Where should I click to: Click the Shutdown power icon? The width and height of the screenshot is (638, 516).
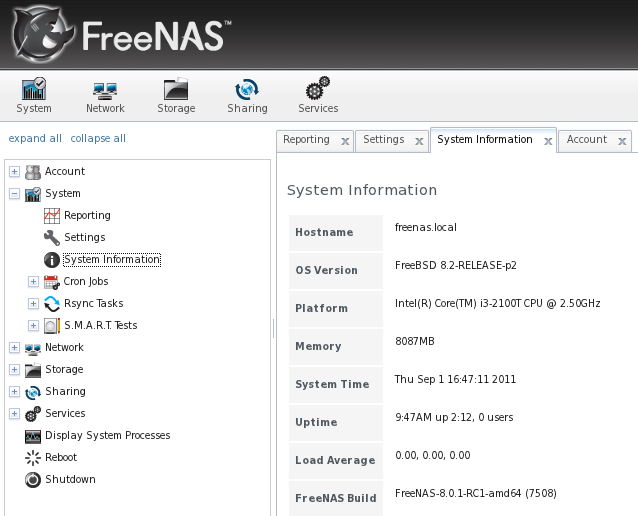pyautogui.click(x=33, y=480)
